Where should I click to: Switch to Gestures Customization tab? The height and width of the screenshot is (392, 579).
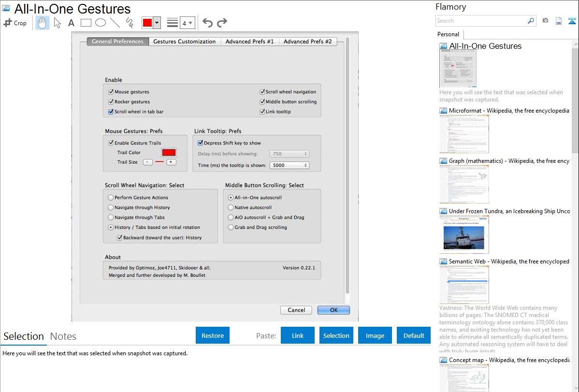point(184,42)
